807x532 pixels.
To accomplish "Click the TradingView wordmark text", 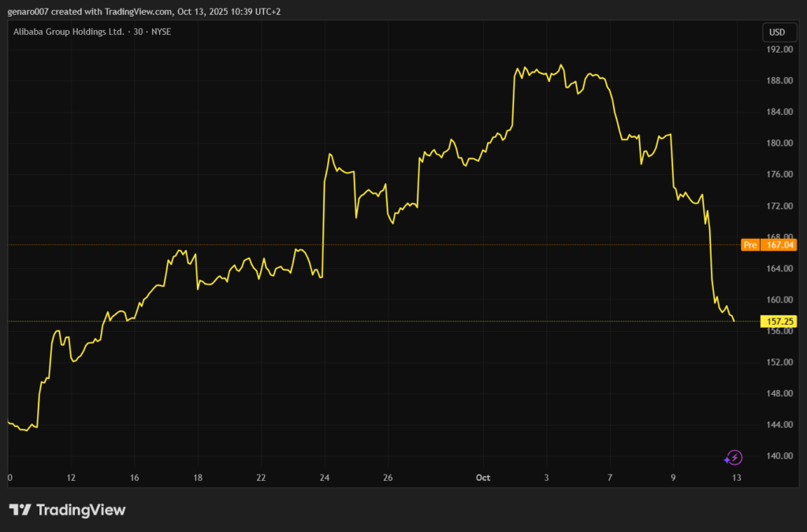I will (x=80, y=510).
